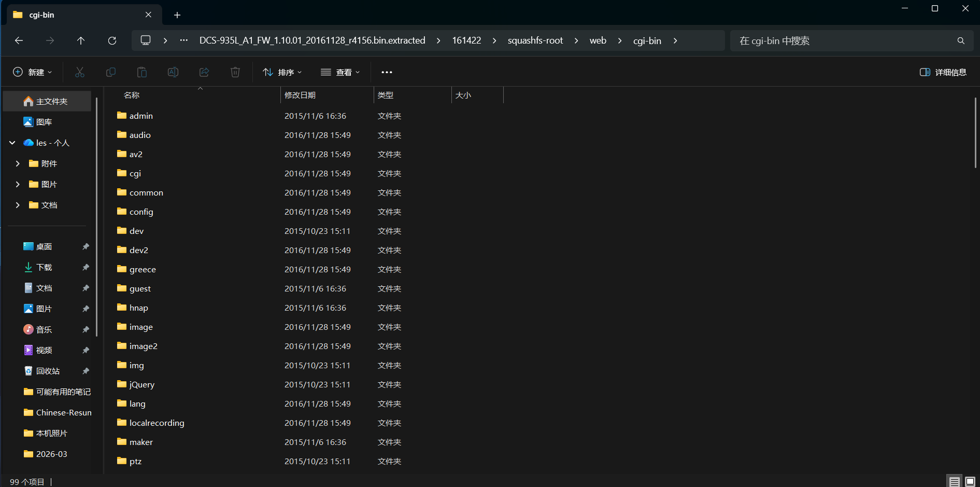Open the 新建 new item menu
This screenshot has width=980, height=487.
coord(32,72)
